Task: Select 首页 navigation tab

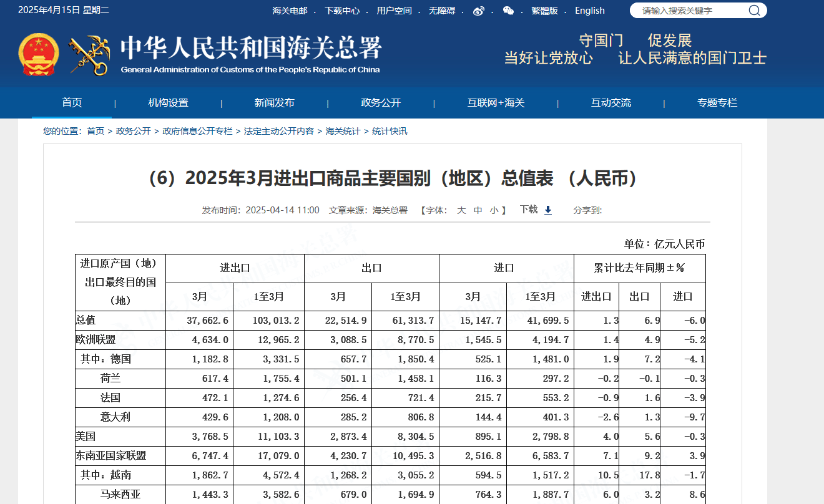Action: [x=72, y=103]
